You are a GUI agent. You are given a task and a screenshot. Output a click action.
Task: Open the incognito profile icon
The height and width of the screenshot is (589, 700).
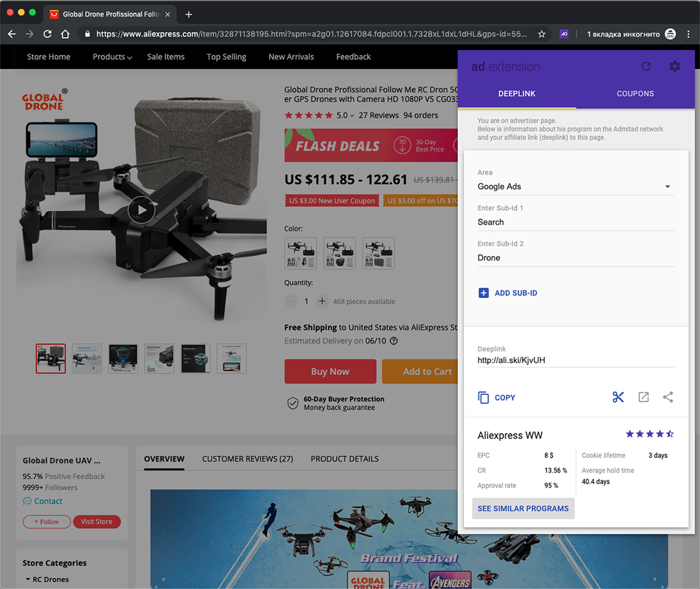[670, 34]
